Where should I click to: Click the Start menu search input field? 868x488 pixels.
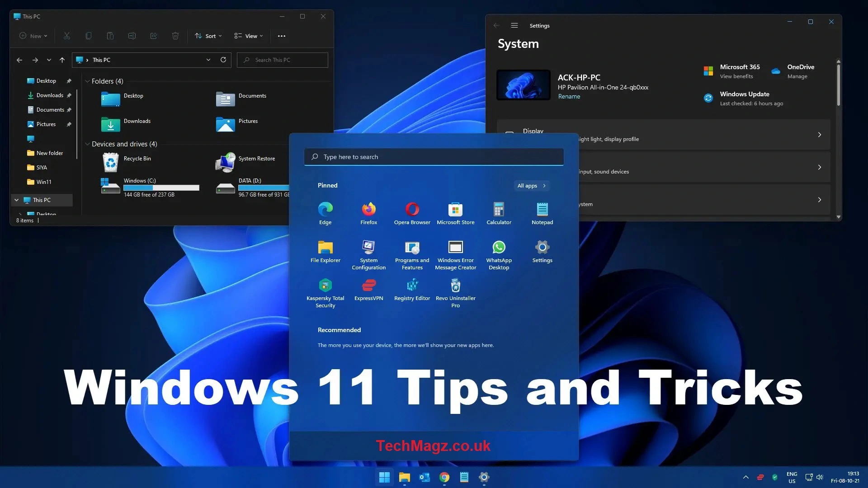[x=434, y=156]
